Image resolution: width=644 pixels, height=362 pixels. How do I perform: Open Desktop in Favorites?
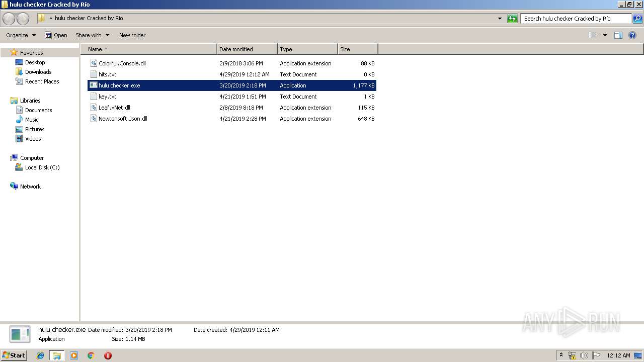35,62
